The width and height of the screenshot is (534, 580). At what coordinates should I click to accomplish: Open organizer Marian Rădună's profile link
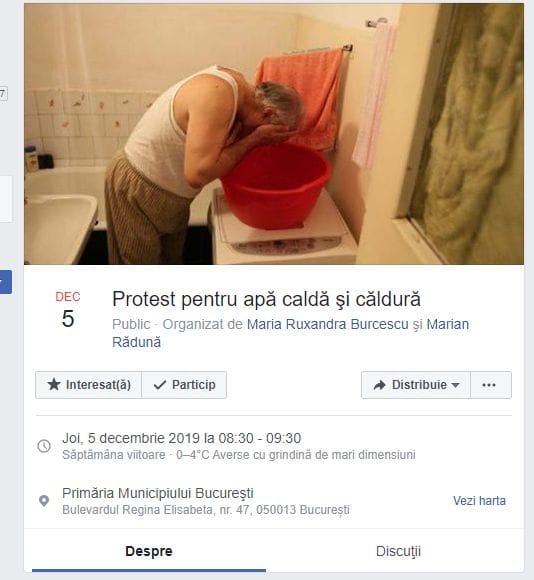coord(290,333)
